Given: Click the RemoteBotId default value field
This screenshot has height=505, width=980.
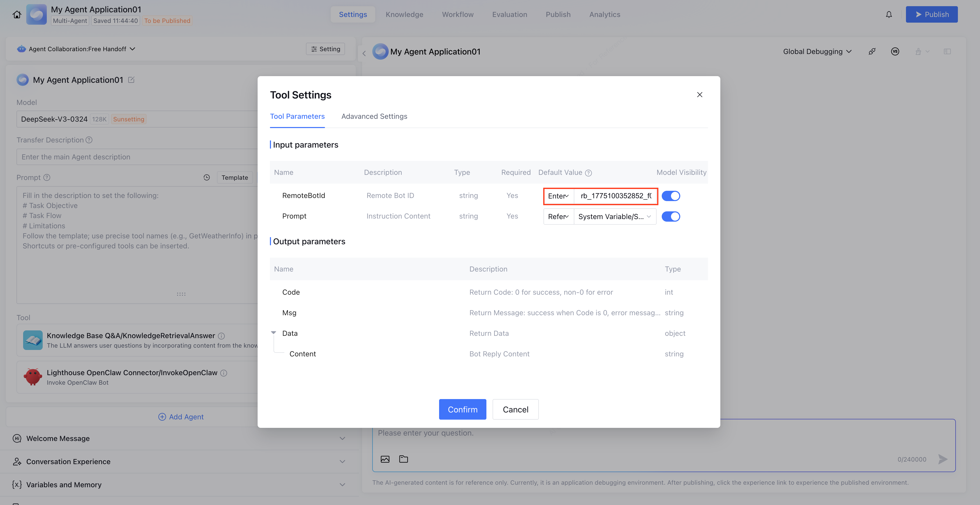Looking at the screenshot, I should coord(615,196).
